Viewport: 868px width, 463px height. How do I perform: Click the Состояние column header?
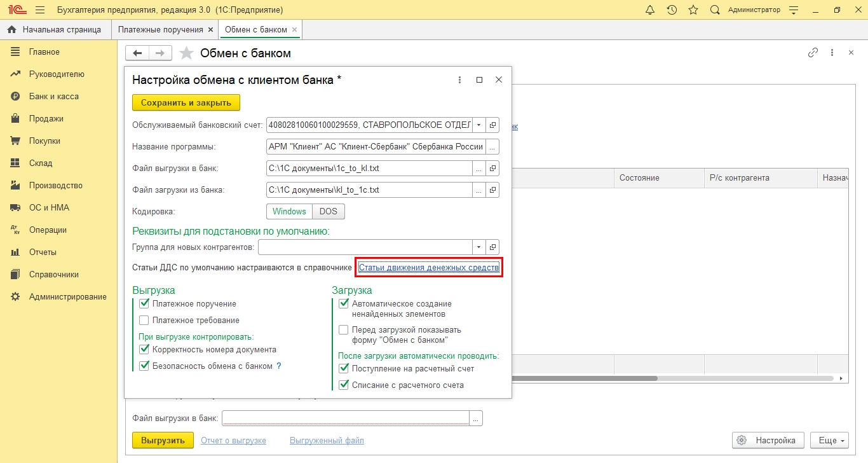tap(659, 178)
